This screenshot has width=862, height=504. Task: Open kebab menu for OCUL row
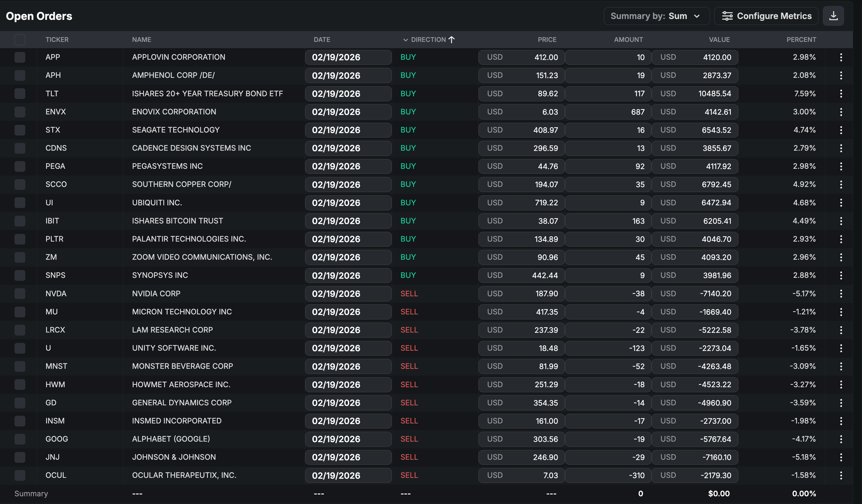[x=841, y=475]
